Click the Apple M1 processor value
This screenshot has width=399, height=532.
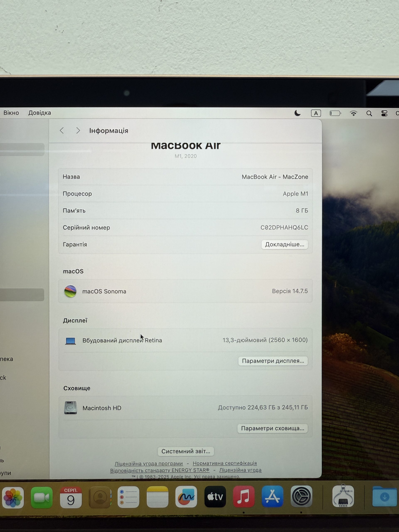tap(295, 194)
